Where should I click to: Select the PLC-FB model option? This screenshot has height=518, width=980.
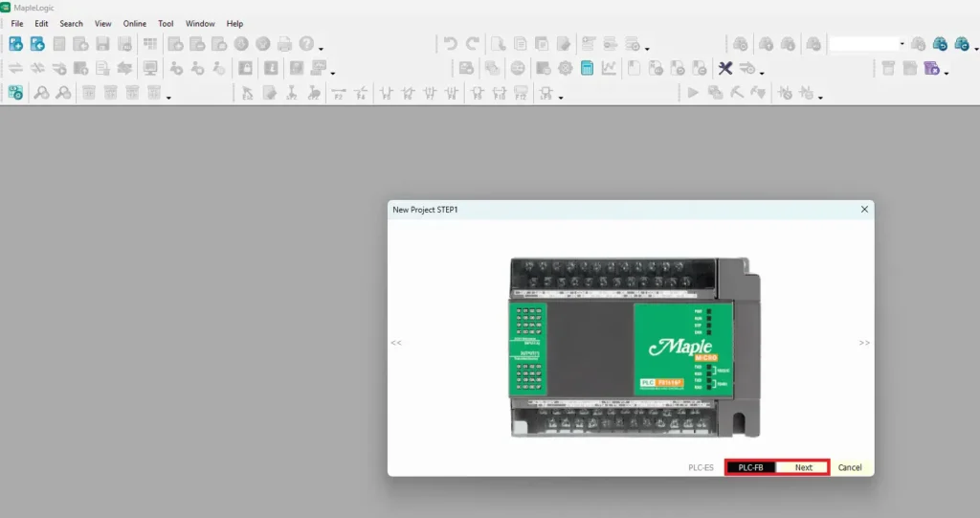750,467
